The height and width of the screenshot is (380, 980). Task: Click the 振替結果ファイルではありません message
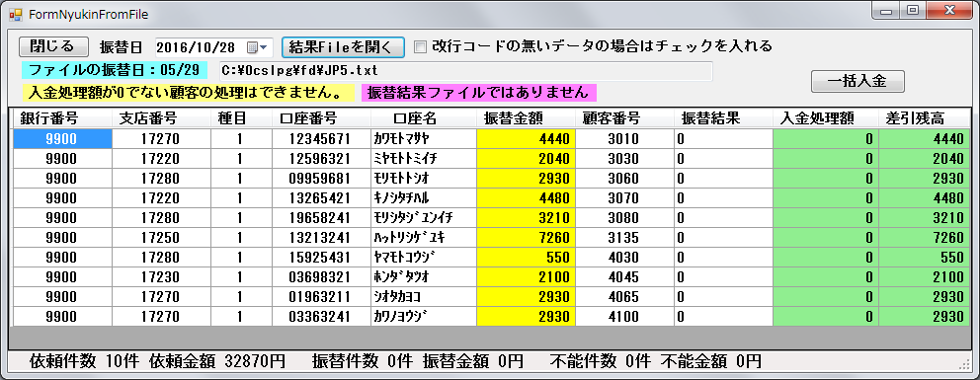click(x=479, y=93)
